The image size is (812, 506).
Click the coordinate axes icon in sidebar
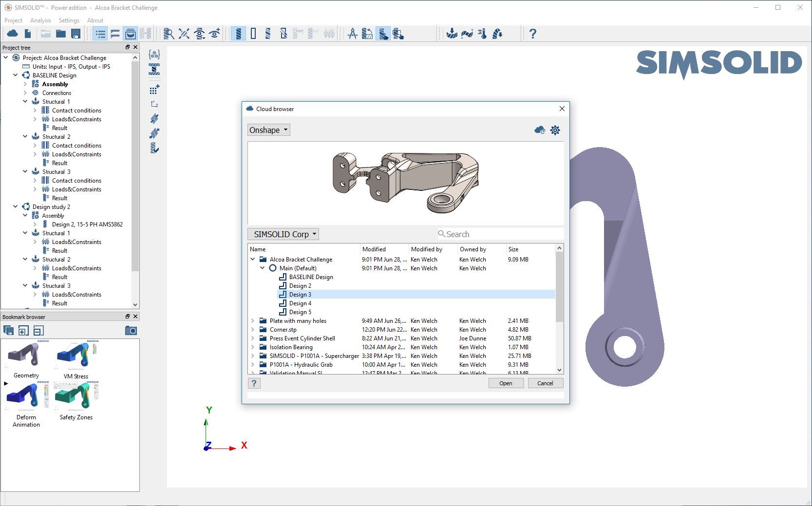coord(154,104)
